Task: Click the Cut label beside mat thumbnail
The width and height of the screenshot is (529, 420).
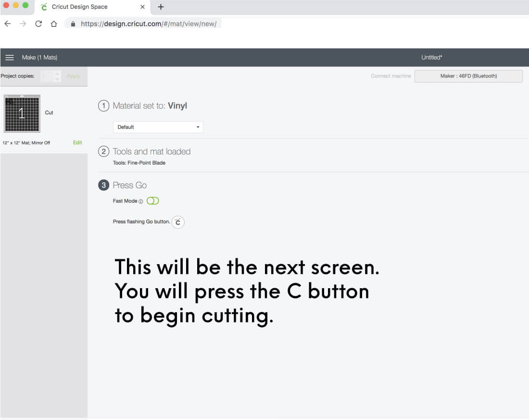Action: (49, 113)
